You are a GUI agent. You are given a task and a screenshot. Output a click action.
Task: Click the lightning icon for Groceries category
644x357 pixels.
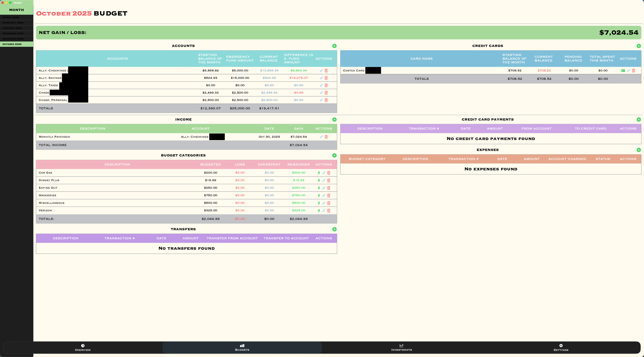[319, 195]
